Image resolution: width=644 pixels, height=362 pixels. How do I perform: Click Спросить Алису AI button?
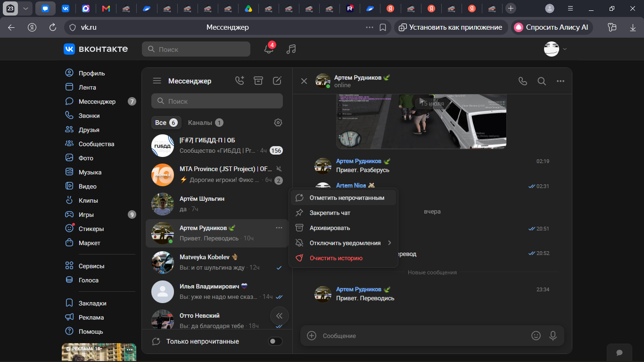552,27
